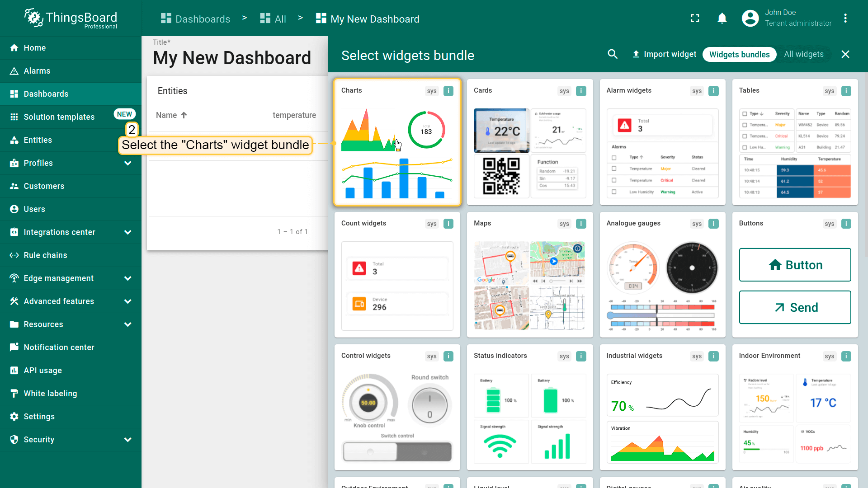Click the NEW badge on Solution templates
868x488 pixels.
(x=124, y=114)
